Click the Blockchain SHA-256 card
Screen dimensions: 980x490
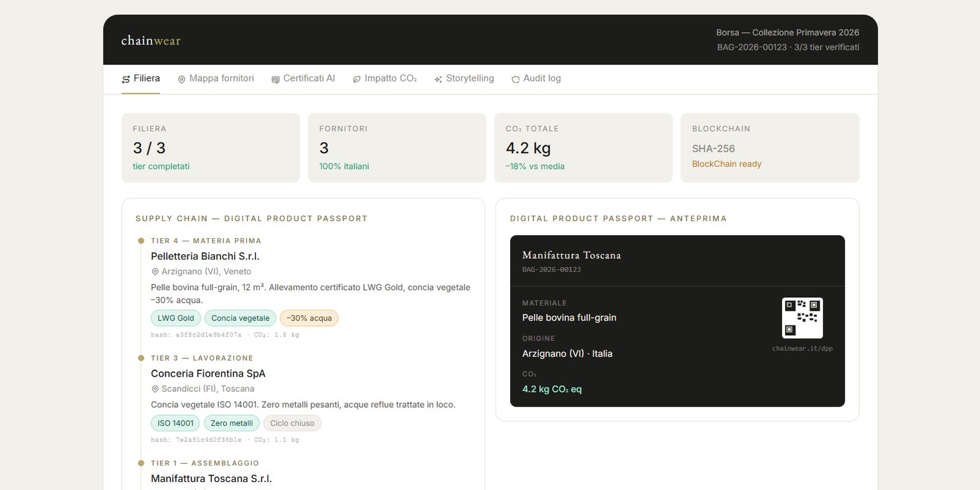(770, 148)
